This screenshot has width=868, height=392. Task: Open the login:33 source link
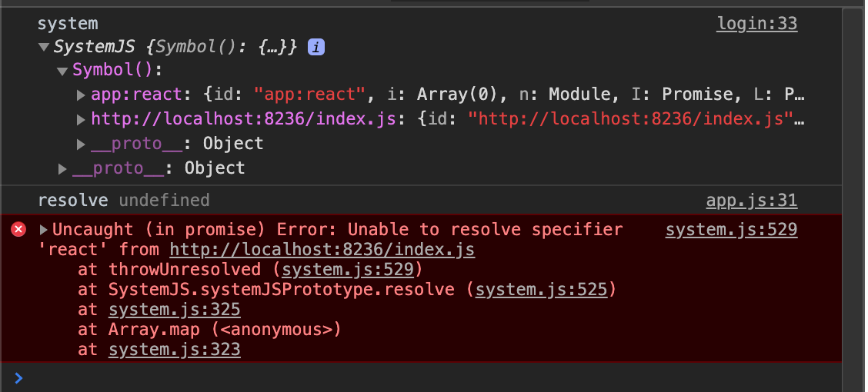click(756, 24)
